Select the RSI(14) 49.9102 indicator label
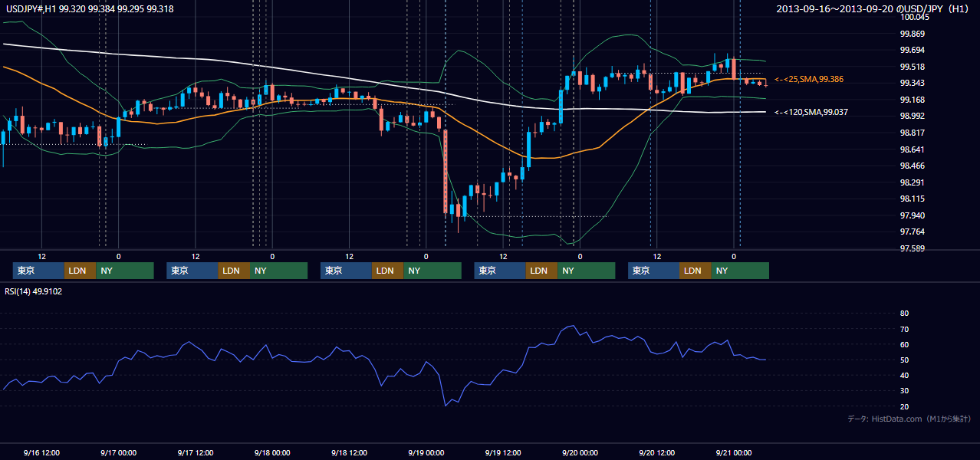 coord(33,291)
